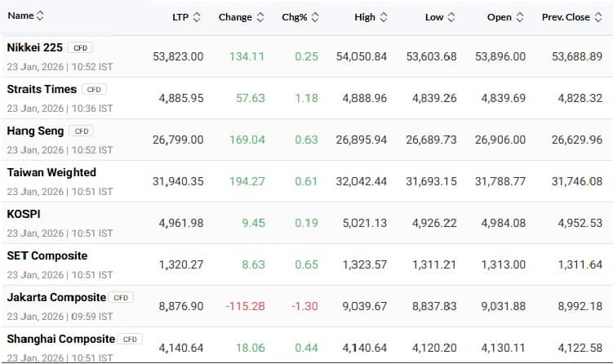Open the SET Composite index link

click(x=47, y=255)
